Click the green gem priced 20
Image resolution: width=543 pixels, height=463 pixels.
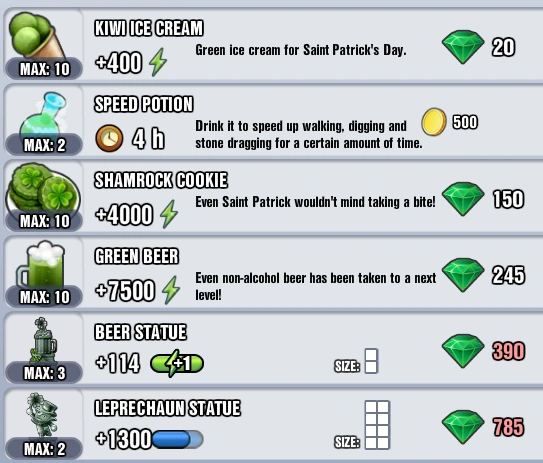coord(463,47)
